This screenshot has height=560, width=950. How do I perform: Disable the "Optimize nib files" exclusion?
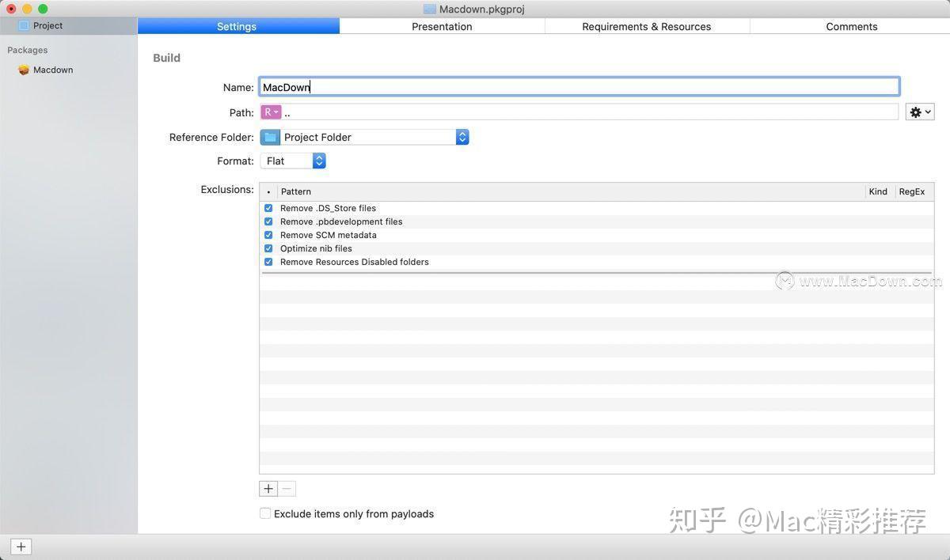[x=268, y=248]
